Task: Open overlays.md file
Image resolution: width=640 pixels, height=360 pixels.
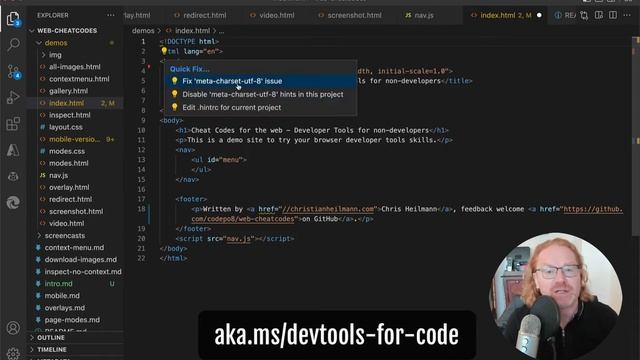Action: 65,308
